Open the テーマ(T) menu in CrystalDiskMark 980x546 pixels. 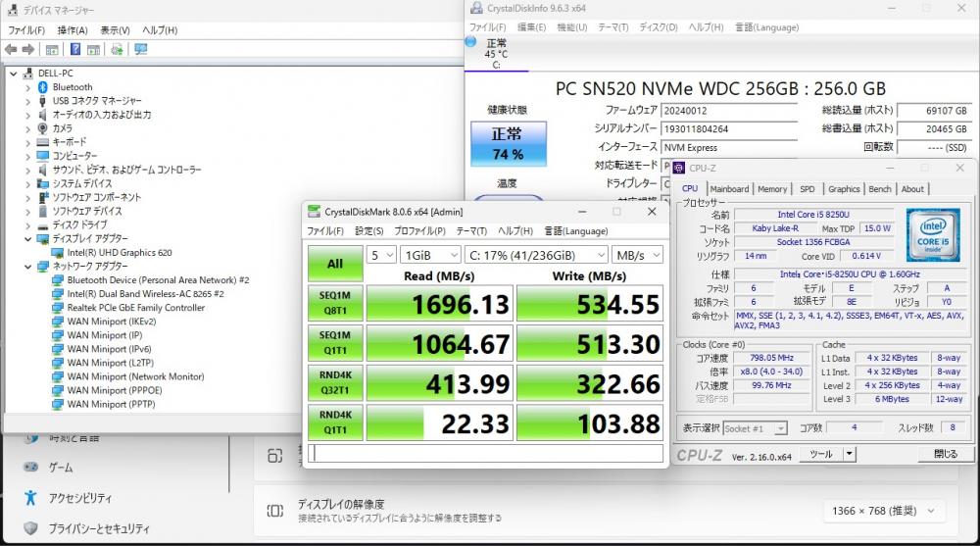point(471,231)
